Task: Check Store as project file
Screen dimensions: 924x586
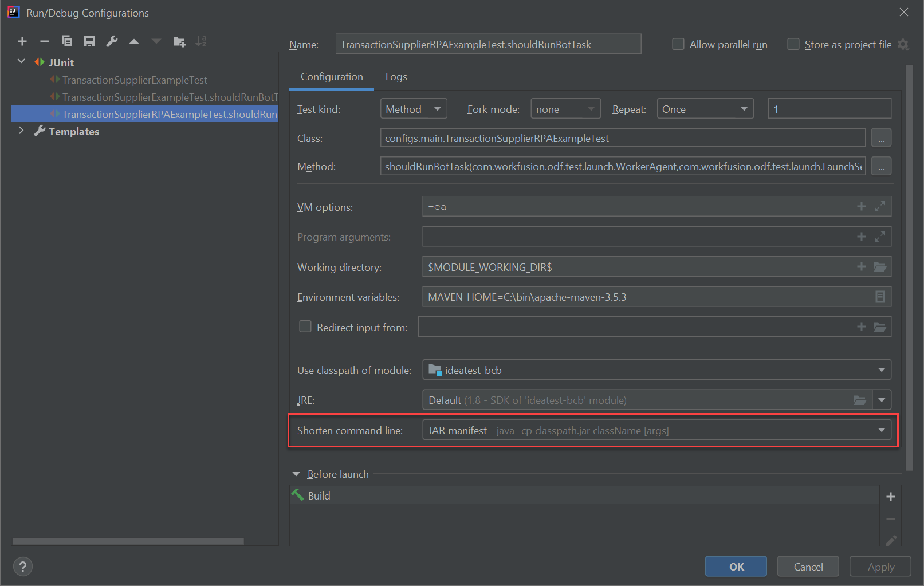Action: click(793, 44)
